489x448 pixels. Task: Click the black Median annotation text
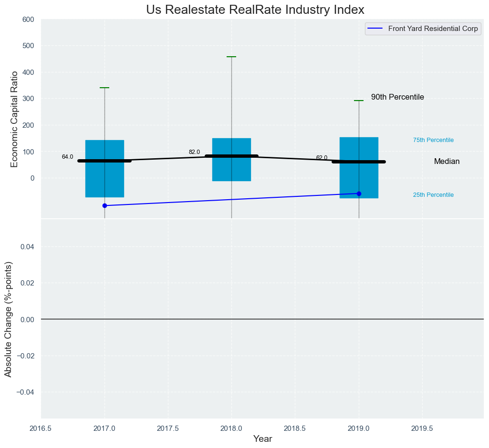[447, 162]
